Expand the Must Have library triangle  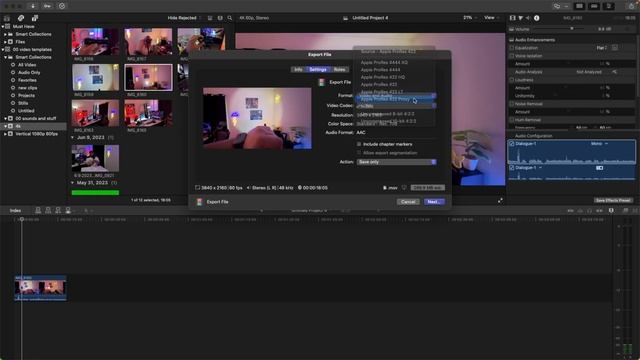click(x=3, y=27)
